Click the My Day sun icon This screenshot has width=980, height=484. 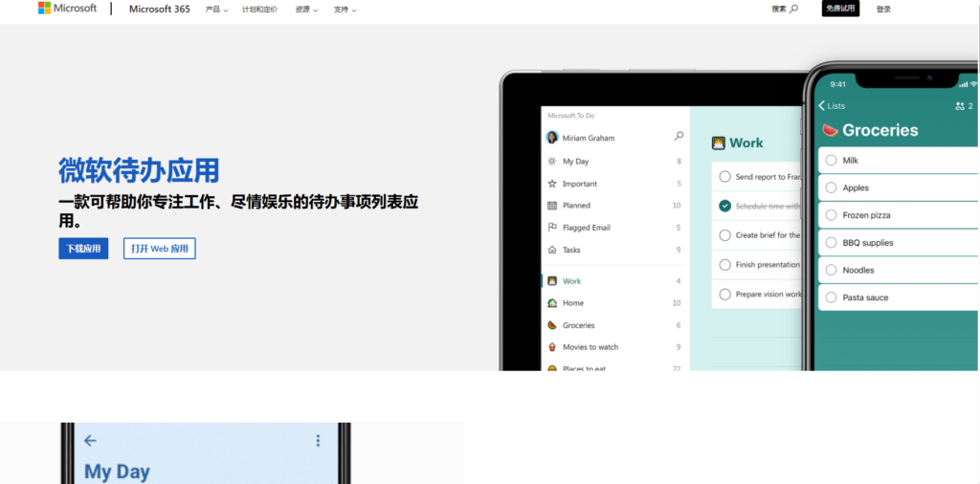click(552, 162)
